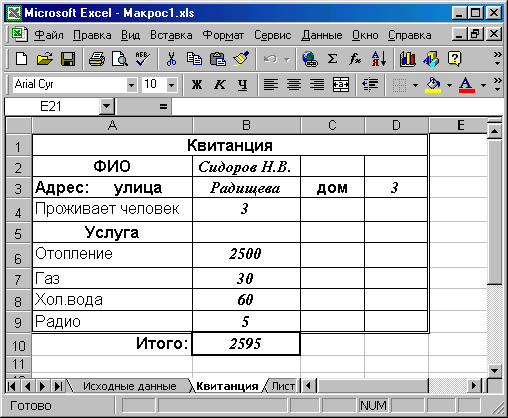Viewport: 508px width, 418px height.
Task: Cut selection with scissors icon
Action: click(171, 59)
